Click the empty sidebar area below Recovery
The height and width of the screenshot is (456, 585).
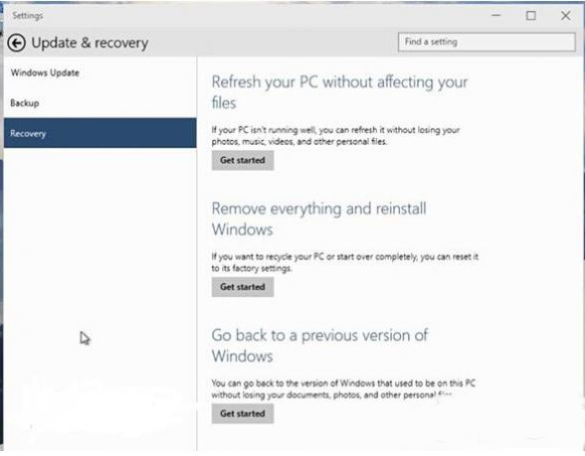[x=100, y=299]
